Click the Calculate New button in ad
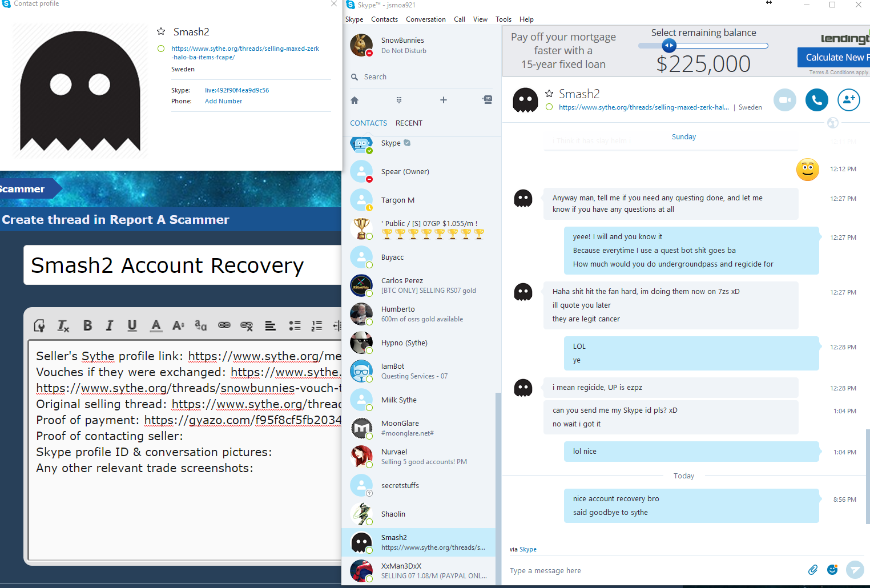 833,57
